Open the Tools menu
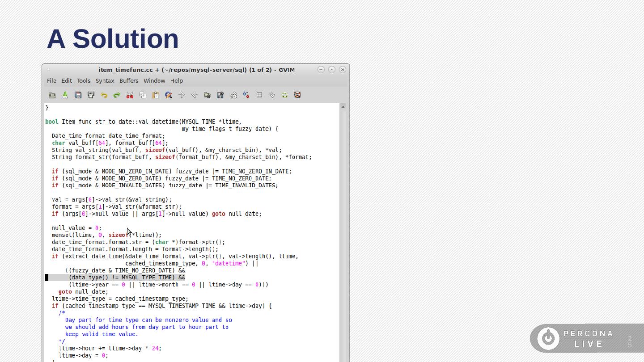The width and height of the screenshot is (644, 362). 84,81
